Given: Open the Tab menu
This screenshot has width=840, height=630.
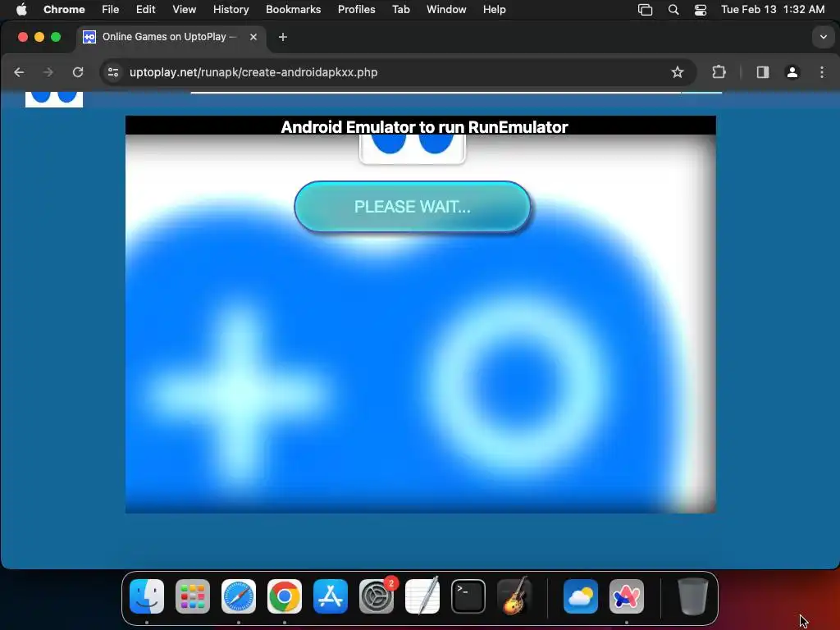Looking at the screenshot, I should (400, 10).
